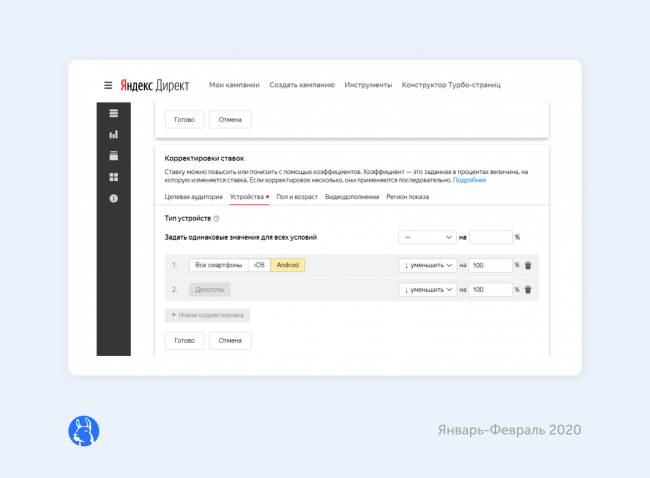Open the list view icon in the sidebar
This screenshot has height=478, width=650.
113,112
